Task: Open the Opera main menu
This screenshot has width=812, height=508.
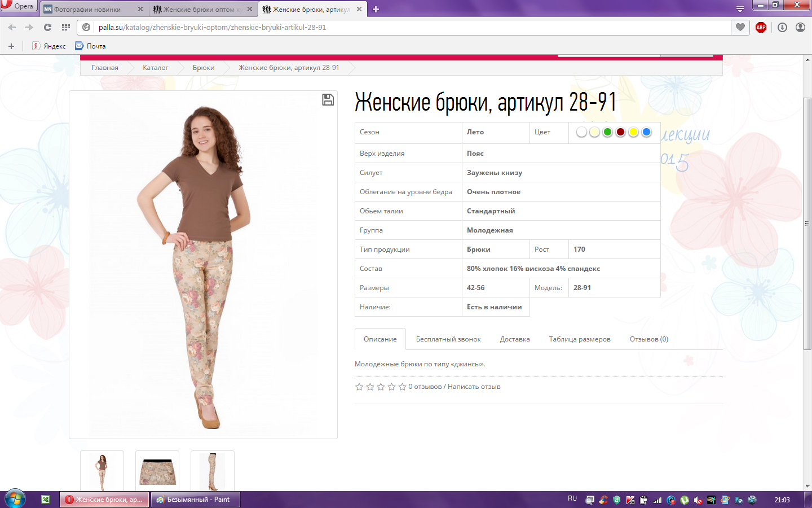Action: (x=18, y=6)
